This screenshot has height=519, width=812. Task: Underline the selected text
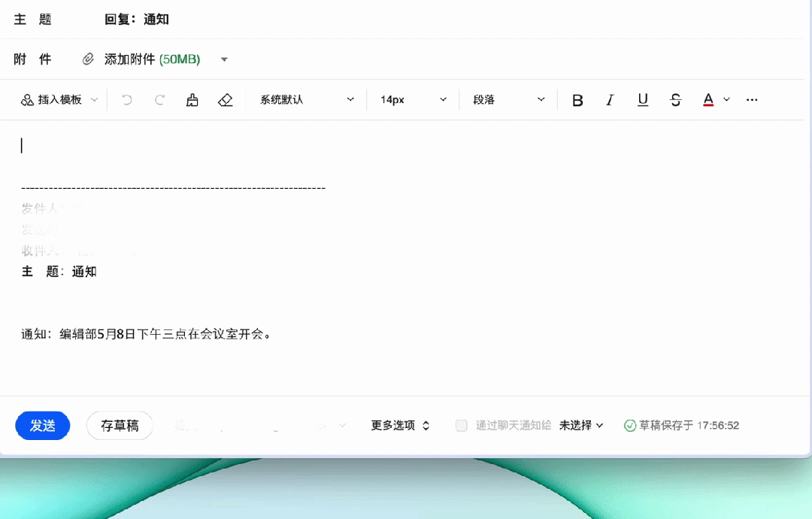tap(643, 100)
